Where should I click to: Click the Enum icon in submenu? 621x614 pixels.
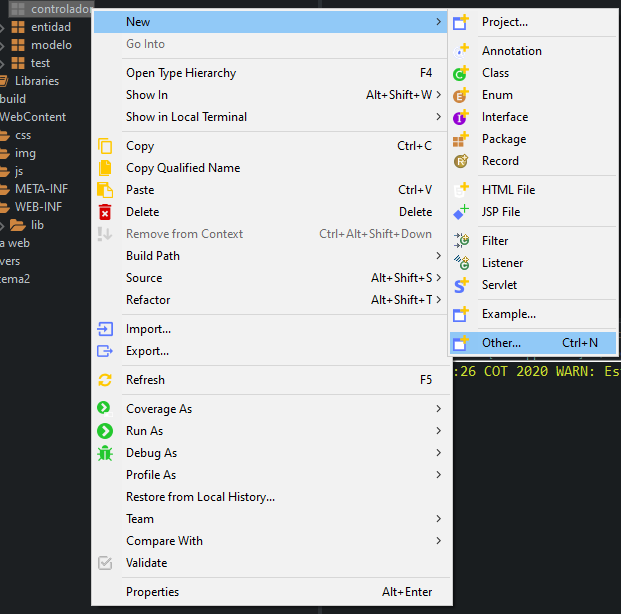point(461,95)
